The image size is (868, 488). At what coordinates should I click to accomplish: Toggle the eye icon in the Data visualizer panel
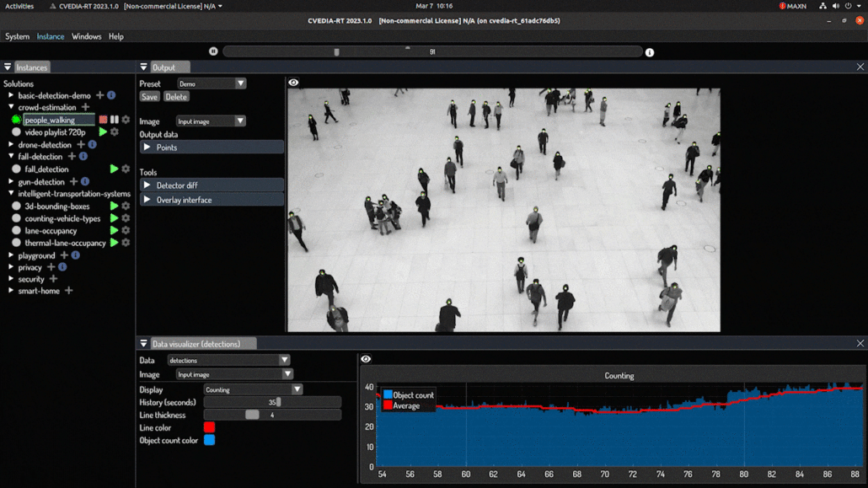pos(365,358)
